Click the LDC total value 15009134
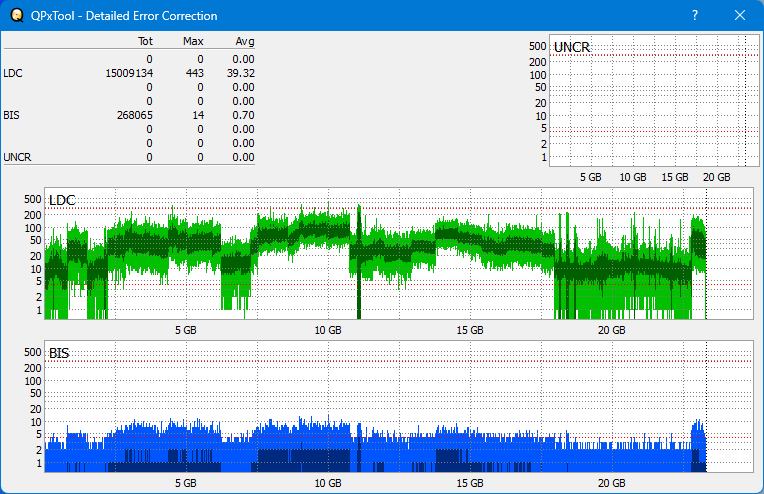The image size is (764, 494). 129,73
